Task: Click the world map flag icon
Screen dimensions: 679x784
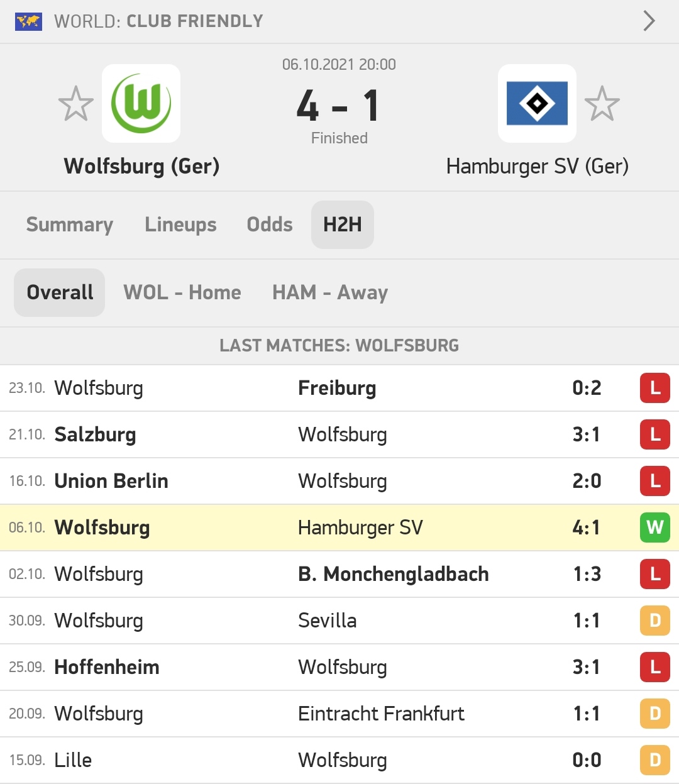Action: click(28, 21)
